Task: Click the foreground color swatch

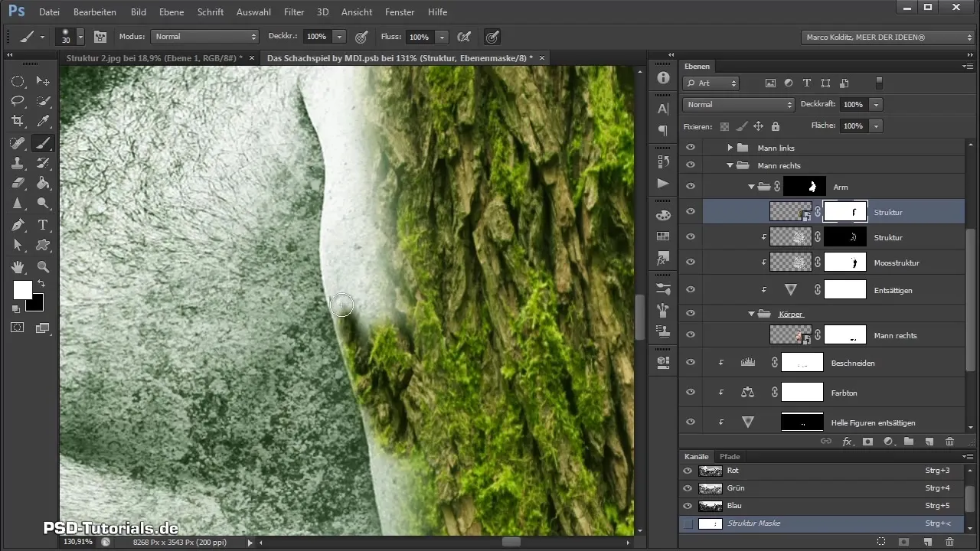Action: tap(22, 290)
